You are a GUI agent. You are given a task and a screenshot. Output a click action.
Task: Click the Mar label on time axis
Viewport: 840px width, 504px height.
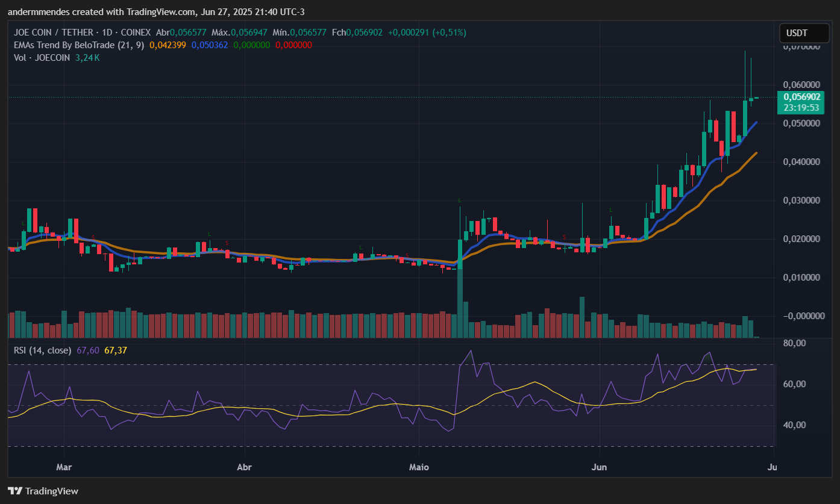(x=64, y=467)
